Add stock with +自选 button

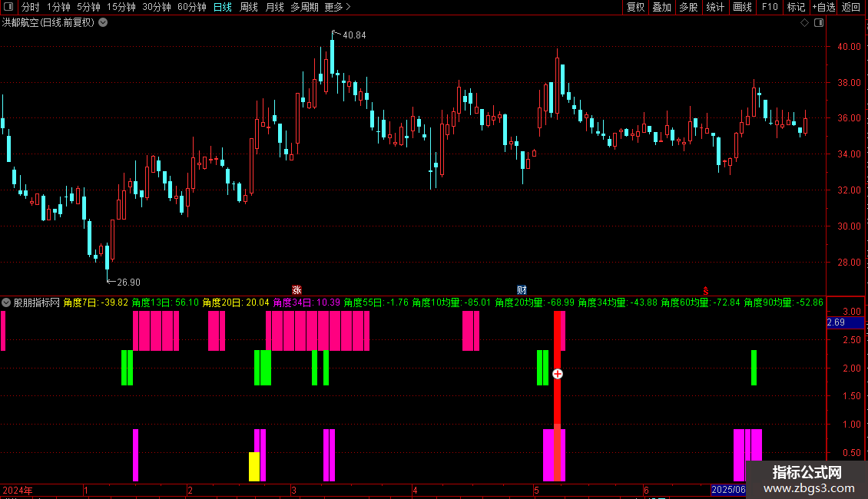pyautogui.click(x=823, y=7)
